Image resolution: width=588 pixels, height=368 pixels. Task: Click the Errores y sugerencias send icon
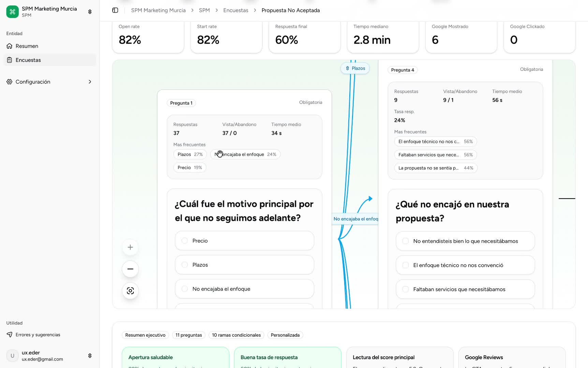[x=10, y=335]
